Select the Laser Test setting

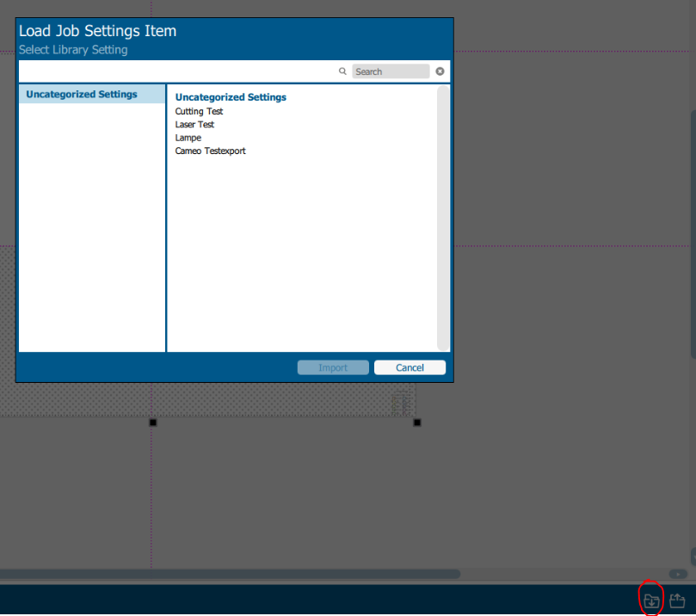click(194, 125)
